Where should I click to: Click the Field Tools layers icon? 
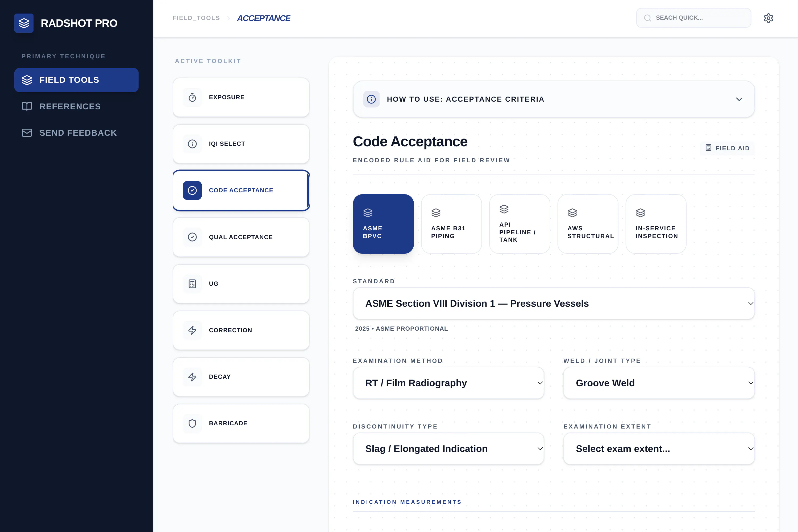[x=27, y=80]
